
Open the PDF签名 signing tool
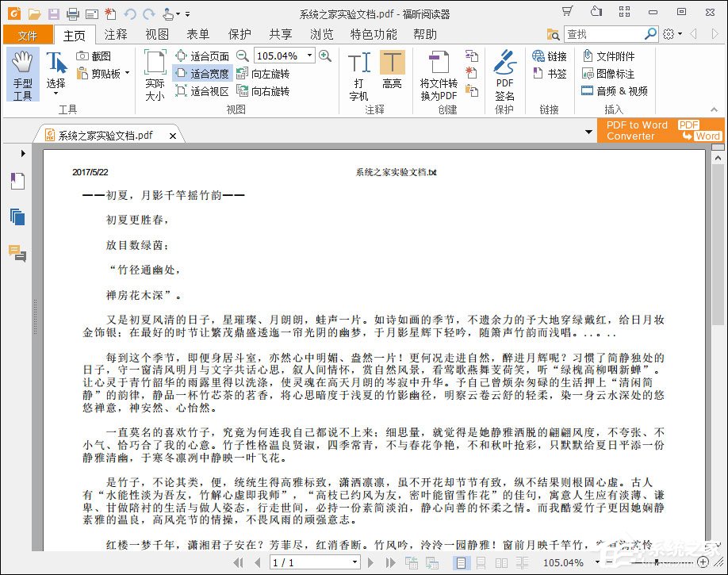click(505, 75)
